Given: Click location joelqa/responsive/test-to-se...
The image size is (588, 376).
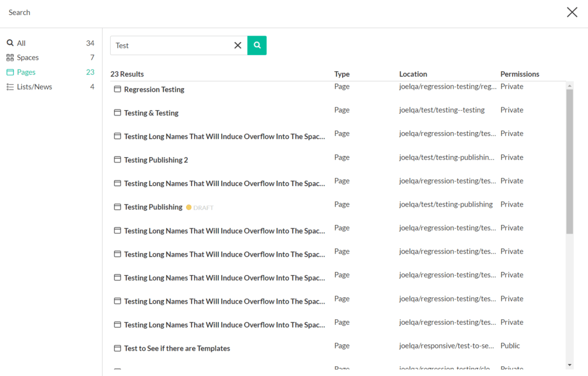Looking at the screenshot, I should (x=447, y=346).
